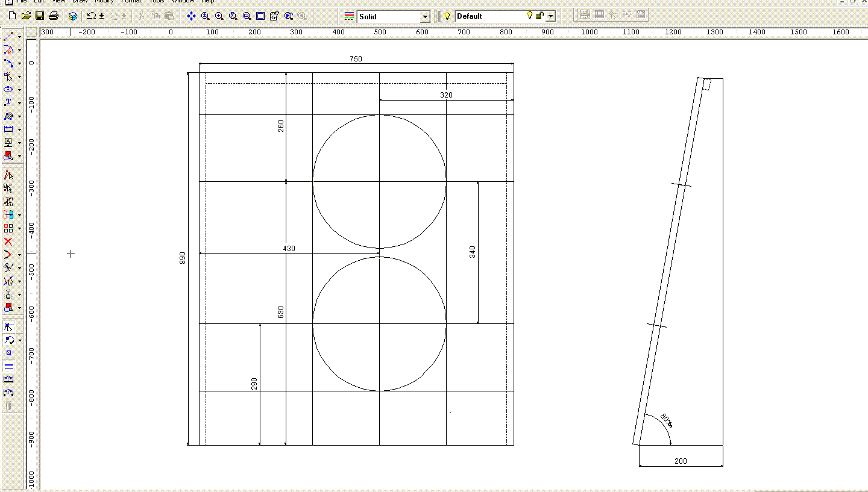Expand the snap tool flyout arrow
The width and height of the screenshot is (868, 492).
(x=19, y=341)
